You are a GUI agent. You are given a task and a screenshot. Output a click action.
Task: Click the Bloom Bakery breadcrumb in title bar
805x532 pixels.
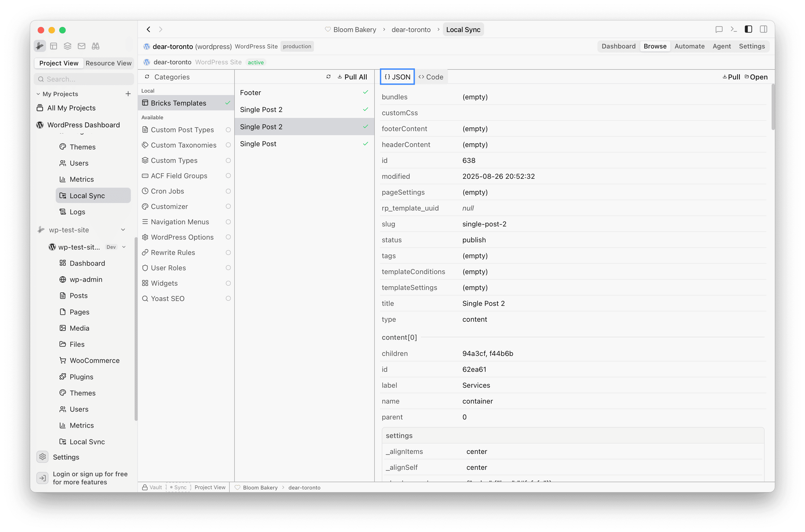pyautogui.click(x=355, y=30)
